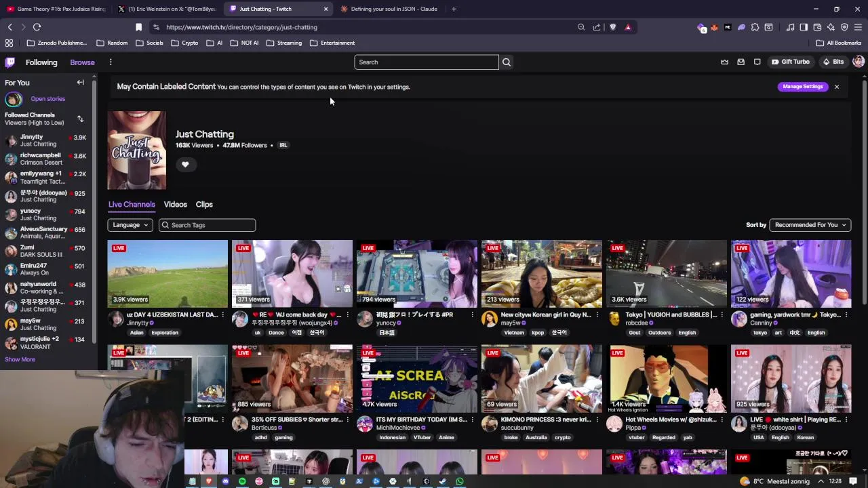The width and height of the screenshot is (868, 488).
Task: Collapse the For You sidebar
Action: (80, 83)
